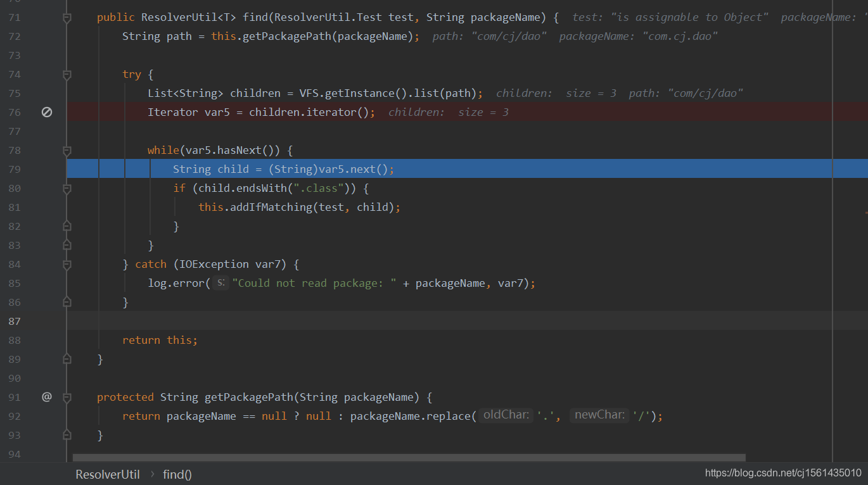Click 'packageName.replace' on line 92
The width and height of the screenshot is (868, 485).
coord(411,416)
